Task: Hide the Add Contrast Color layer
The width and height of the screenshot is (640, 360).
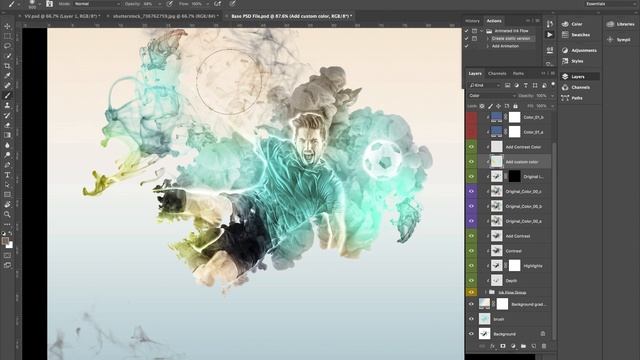Action: (x=471, y=147)
